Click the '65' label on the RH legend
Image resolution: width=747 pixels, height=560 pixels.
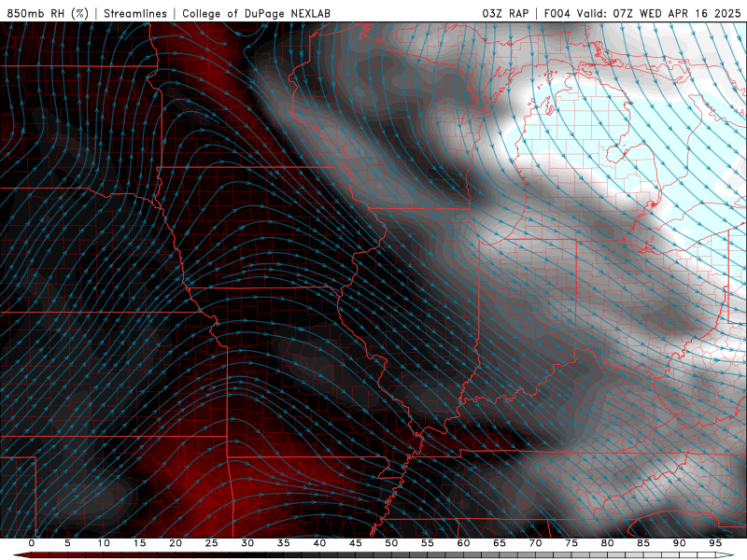[x=500, y=543]
